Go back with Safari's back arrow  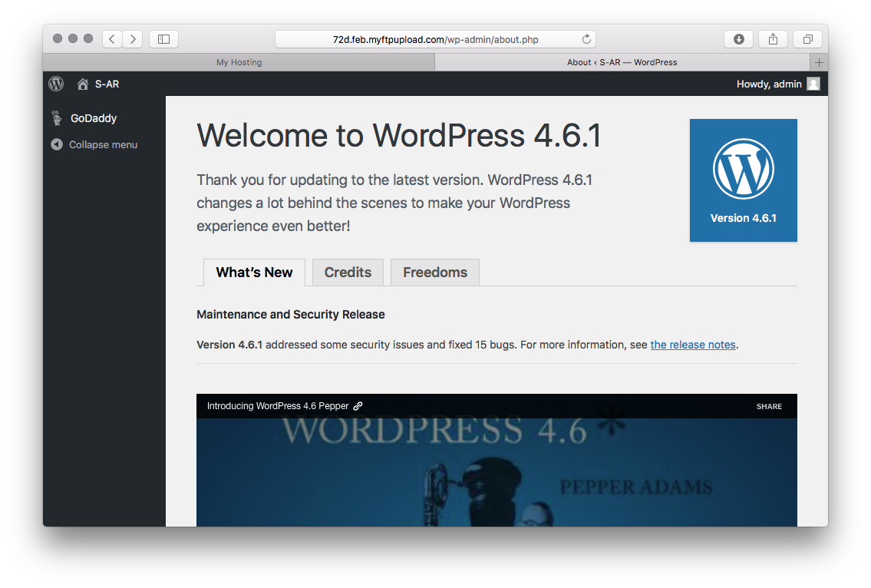112,39
